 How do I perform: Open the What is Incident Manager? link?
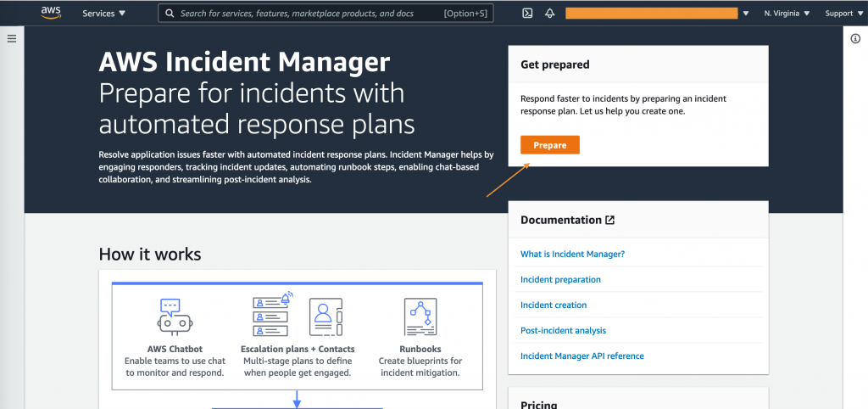click(572, 254)
